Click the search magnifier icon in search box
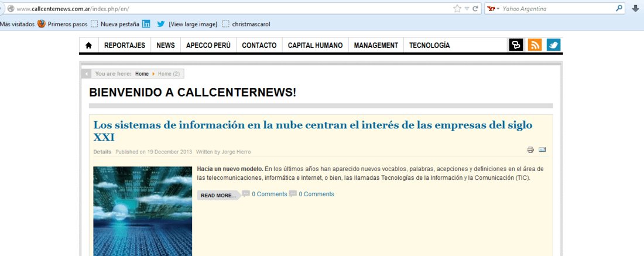Screen dimensions: 644x256 coord(619,8)
